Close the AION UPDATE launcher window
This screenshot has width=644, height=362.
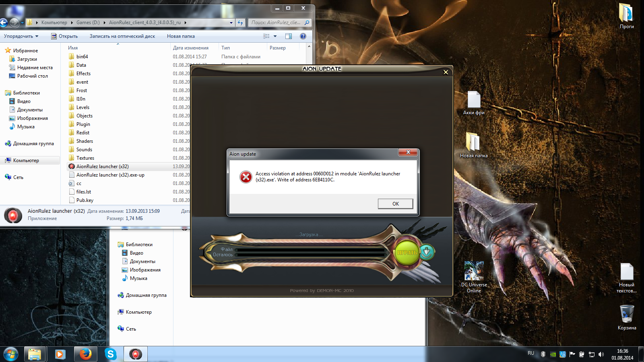[446, 72]
